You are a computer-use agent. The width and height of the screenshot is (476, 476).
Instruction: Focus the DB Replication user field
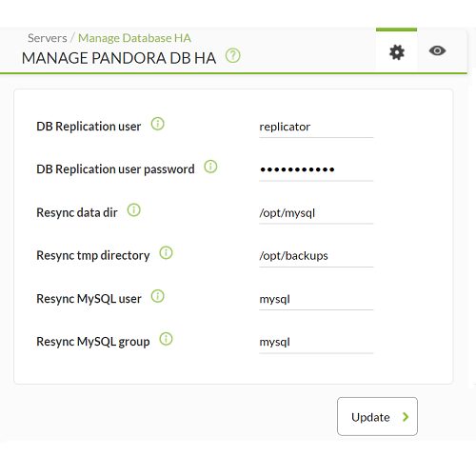(x=316, y=128)
